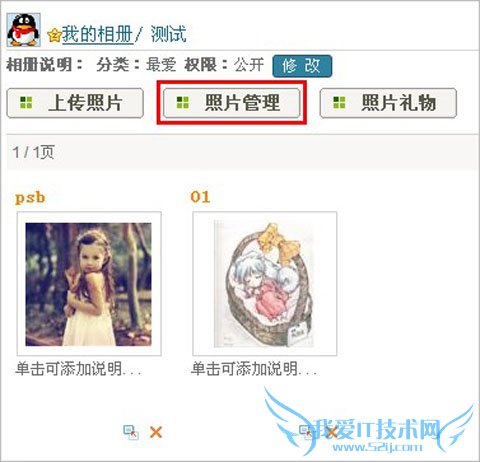Open the girl photo thumbnail
This screenshot has width=480, height=462.
tap(89, 284)
